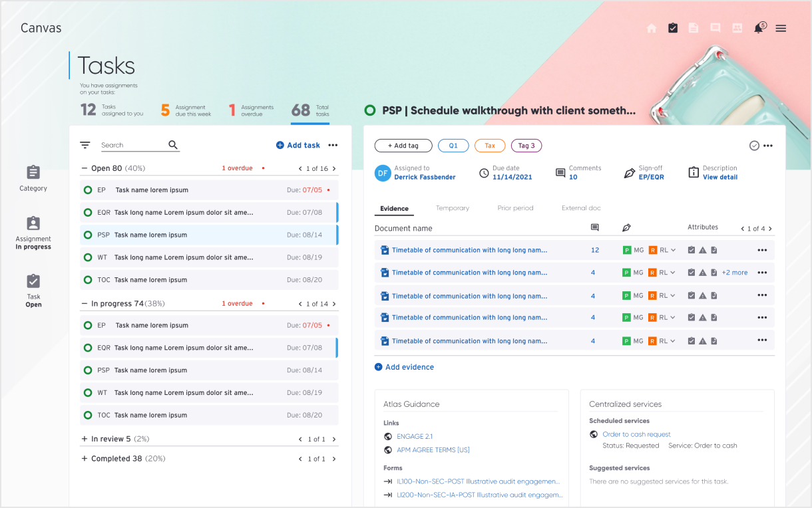Image resolution: width=812 pixels, height=508 pixels.
Task: Click the filter icon beside Search
Action: [85, 145]
